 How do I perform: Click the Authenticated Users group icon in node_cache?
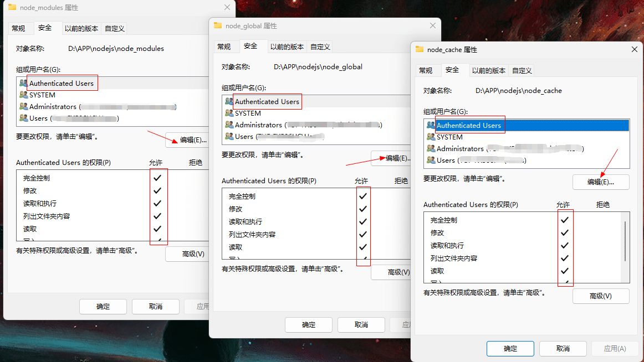(x=431, y=126)
